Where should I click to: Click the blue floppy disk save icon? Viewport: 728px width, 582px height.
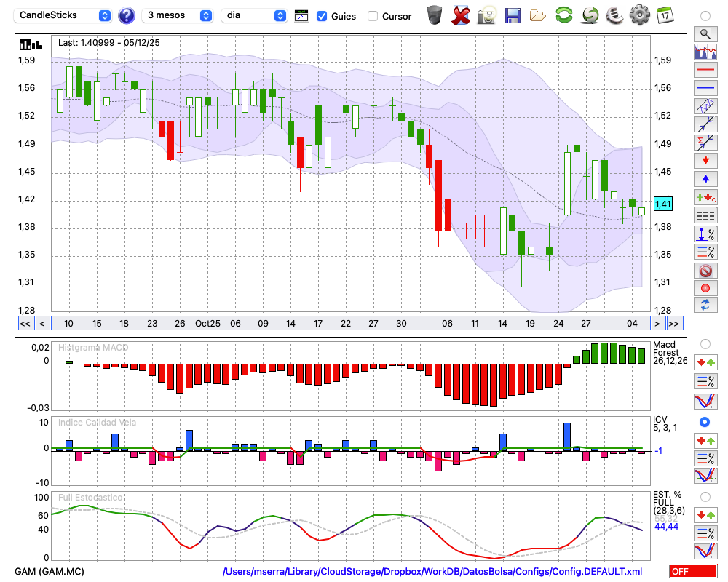(513, 15)
